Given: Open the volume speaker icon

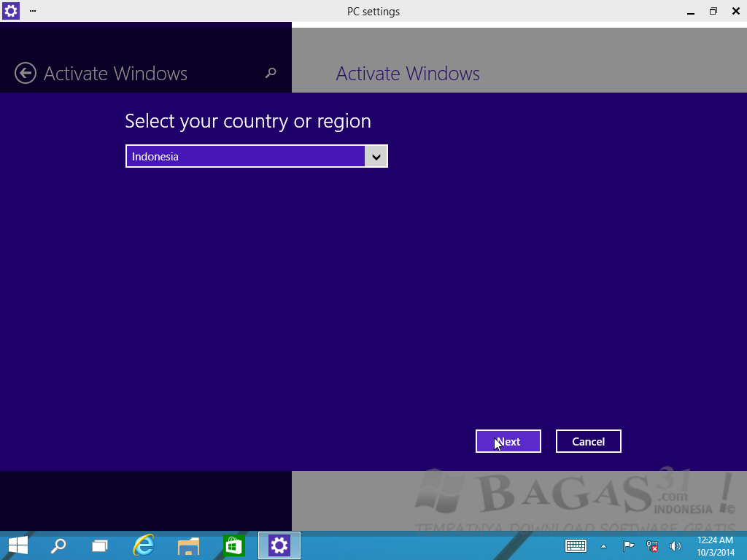Looking at the screenshot, I should click(x=675, y=546).
